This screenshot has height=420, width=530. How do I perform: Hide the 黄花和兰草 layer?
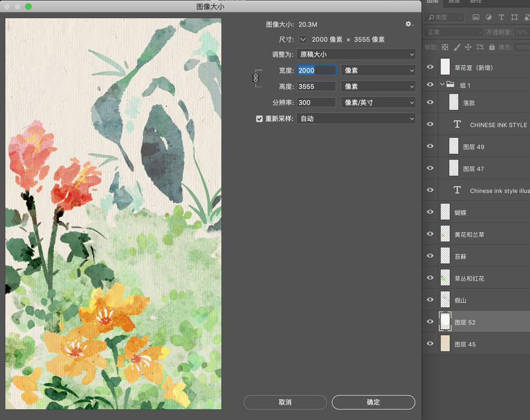(430, 234)
